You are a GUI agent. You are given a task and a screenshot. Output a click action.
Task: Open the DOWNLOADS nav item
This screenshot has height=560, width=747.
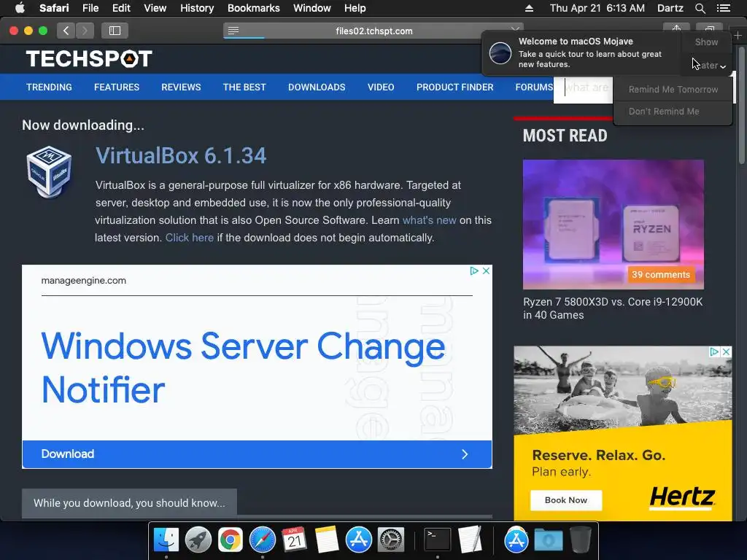point(317,87)
